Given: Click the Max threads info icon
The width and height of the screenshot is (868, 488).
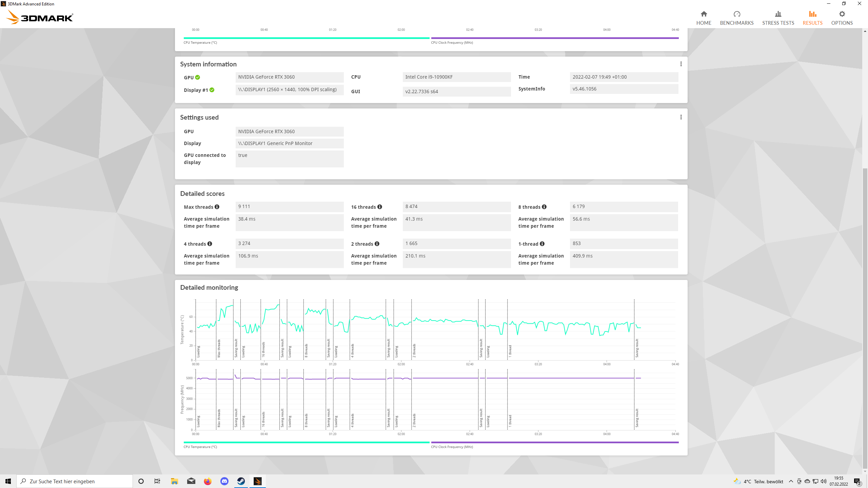Looking at the screenshot, I should click(x=217, y=207).
